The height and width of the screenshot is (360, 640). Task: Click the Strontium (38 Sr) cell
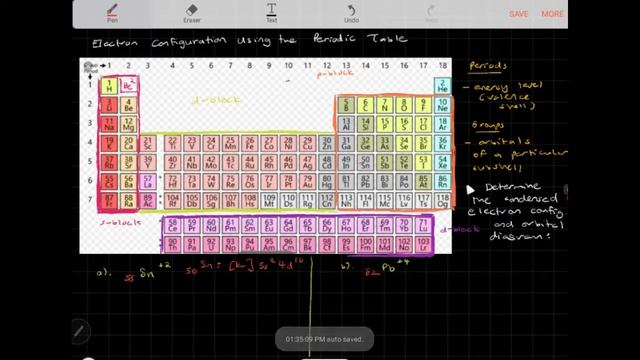coord(128,162)
